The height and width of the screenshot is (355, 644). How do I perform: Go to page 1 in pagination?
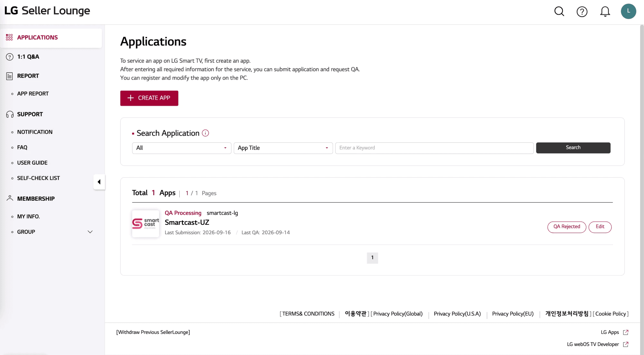point(372,258)
